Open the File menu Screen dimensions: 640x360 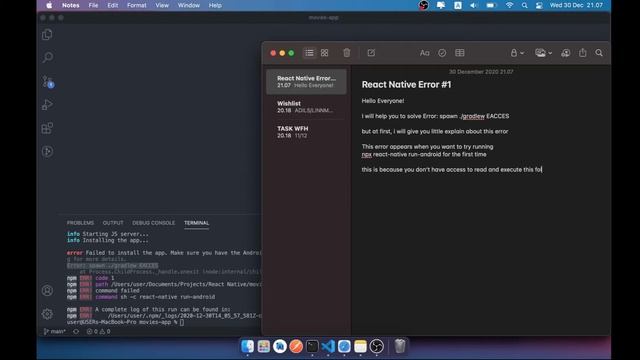tap(93, 5)
